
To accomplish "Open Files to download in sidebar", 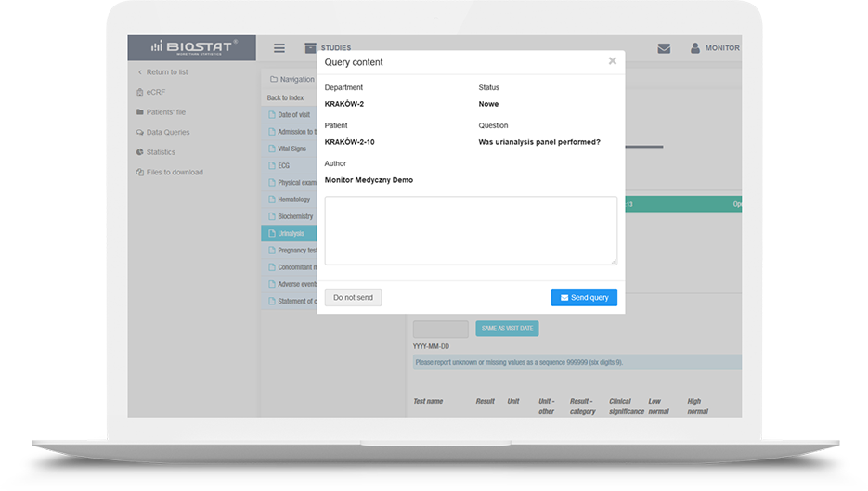I will [175, 172].
